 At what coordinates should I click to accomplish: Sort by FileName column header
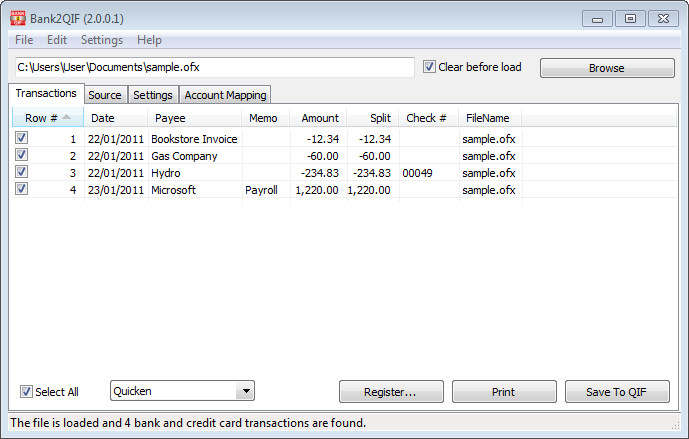pos(490,118)
